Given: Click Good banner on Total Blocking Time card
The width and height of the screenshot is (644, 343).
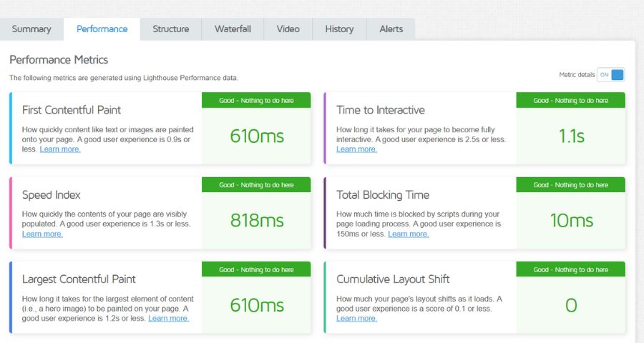Looking at the screenshot, I should point(571,185).
